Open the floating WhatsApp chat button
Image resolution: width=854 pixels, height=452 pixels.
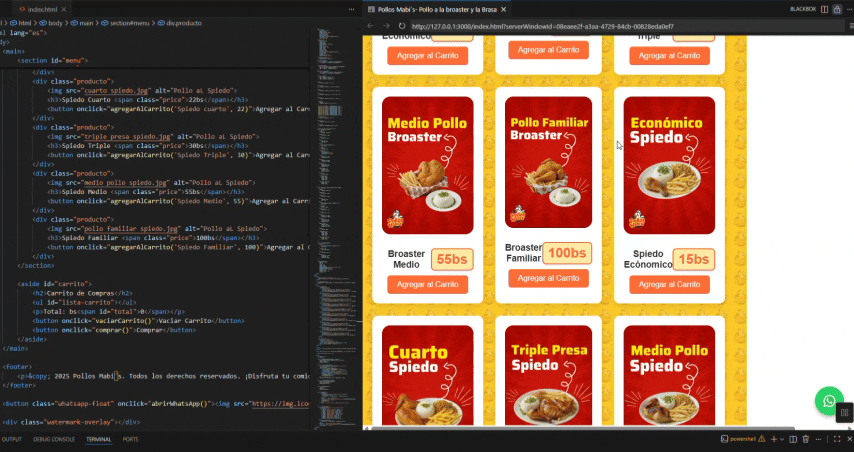pyautogui.click(x=829, y=401)
